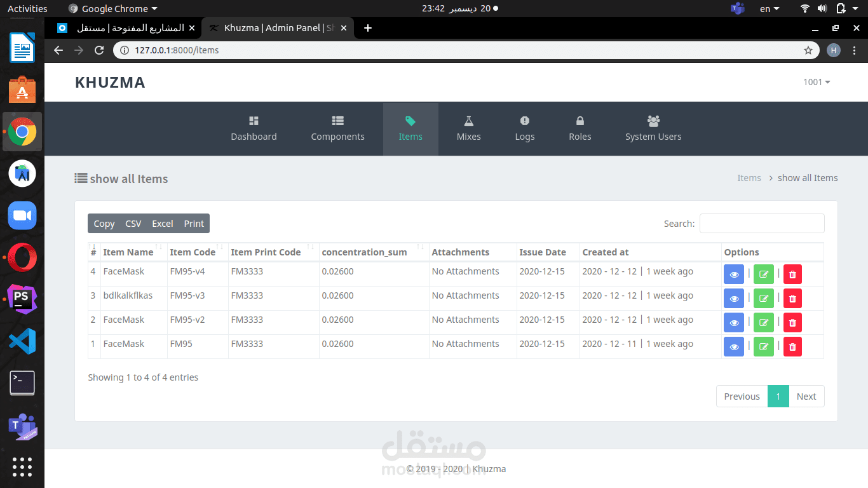Bookmark this page with star icon
Screen dimensions: 868x488
click(808, 50)
